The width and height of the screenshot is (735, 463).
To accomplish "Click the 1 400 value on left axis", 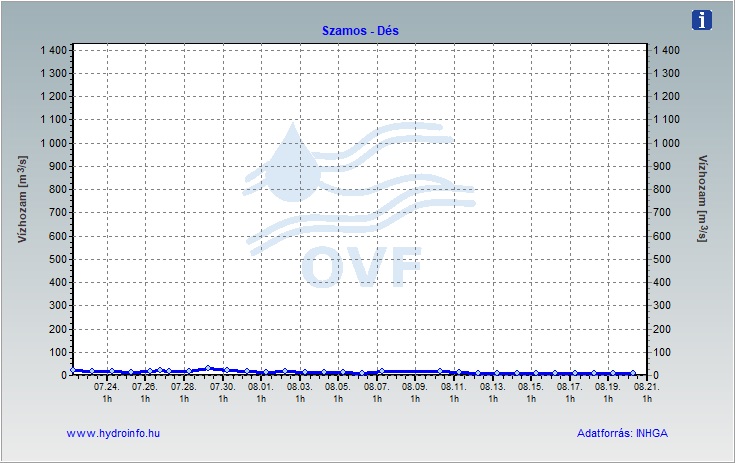I will 54,50.
